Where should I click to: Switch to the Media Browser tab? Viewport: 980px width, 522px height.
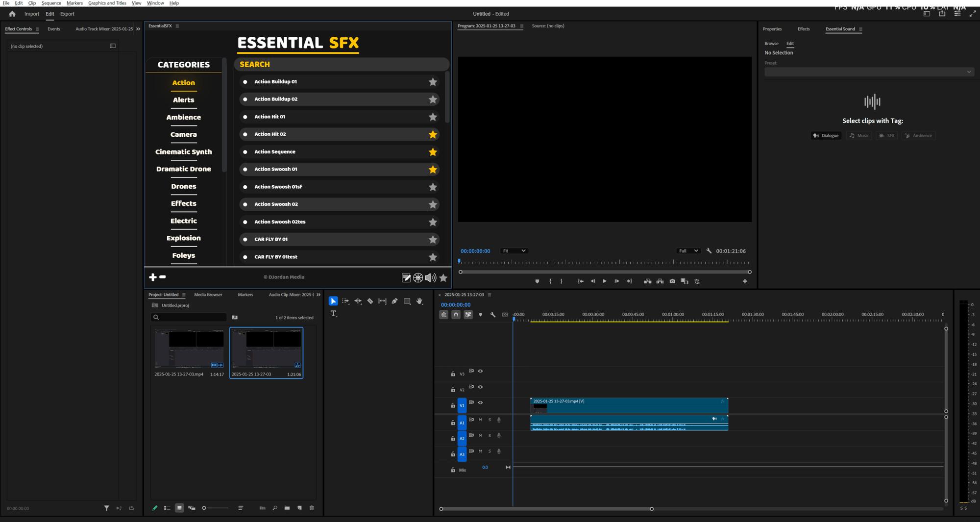(x=208, y=295)
